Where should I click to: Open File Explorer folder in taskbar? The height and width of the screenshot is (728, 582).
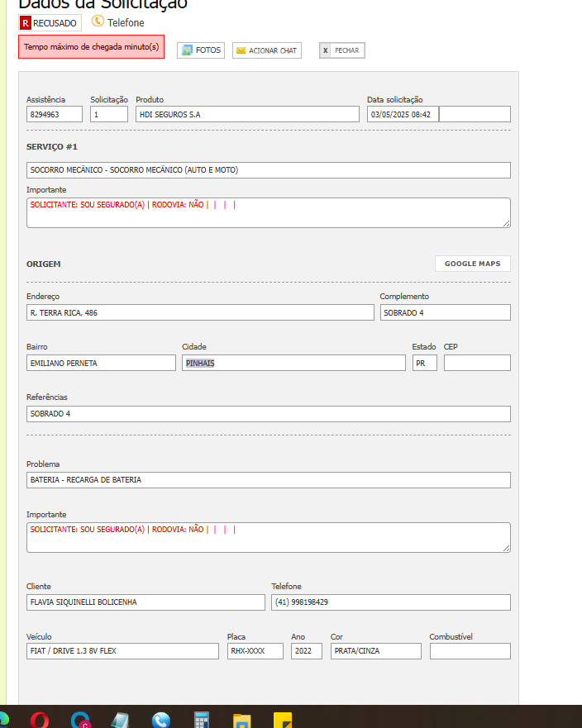coord(241,721)
